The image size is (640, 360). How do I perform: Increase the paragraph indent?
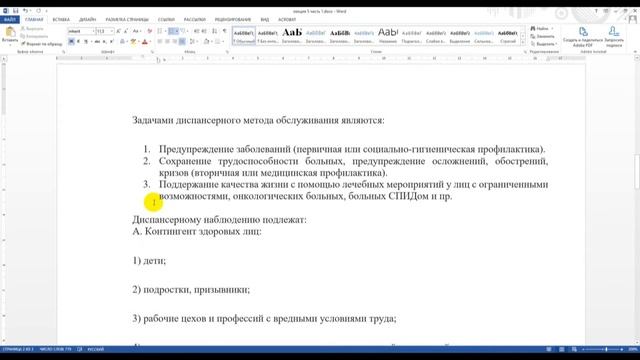pos(204,31)
